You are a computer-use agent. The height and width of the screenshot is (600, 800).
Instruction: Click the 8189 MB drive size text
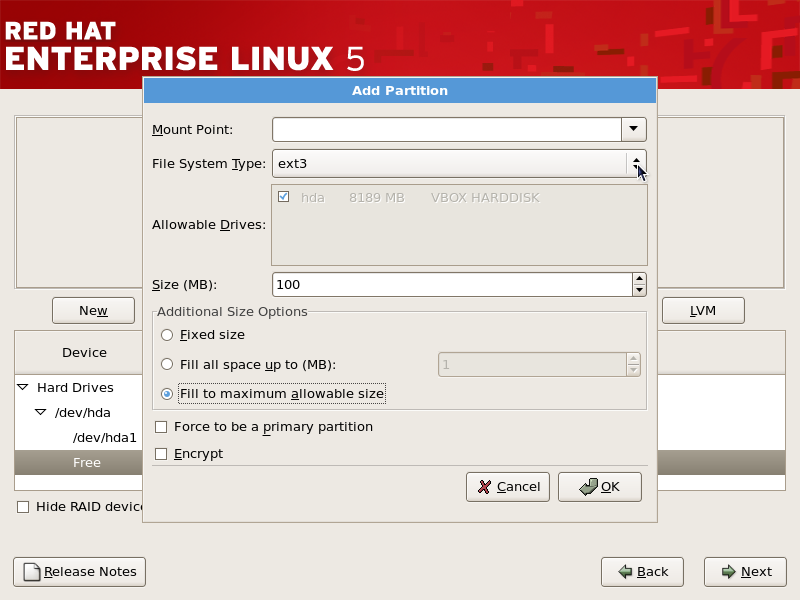click(x=377, y=197)
